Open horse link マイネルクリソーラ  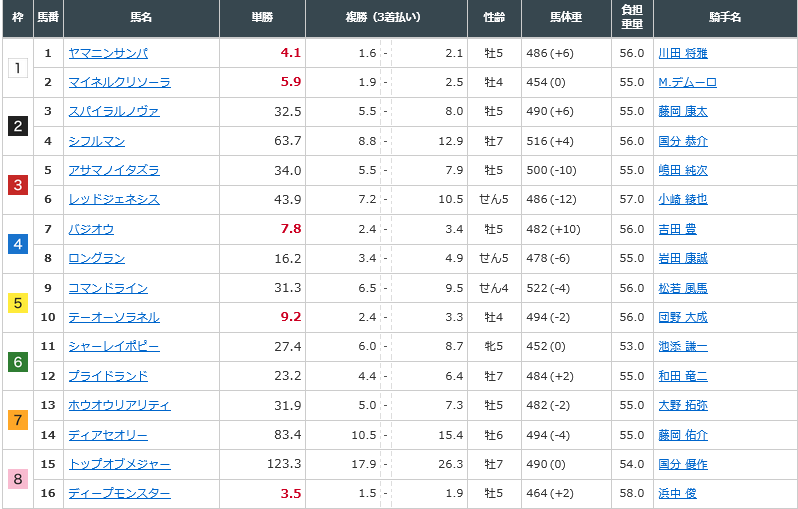click(120, 82)
